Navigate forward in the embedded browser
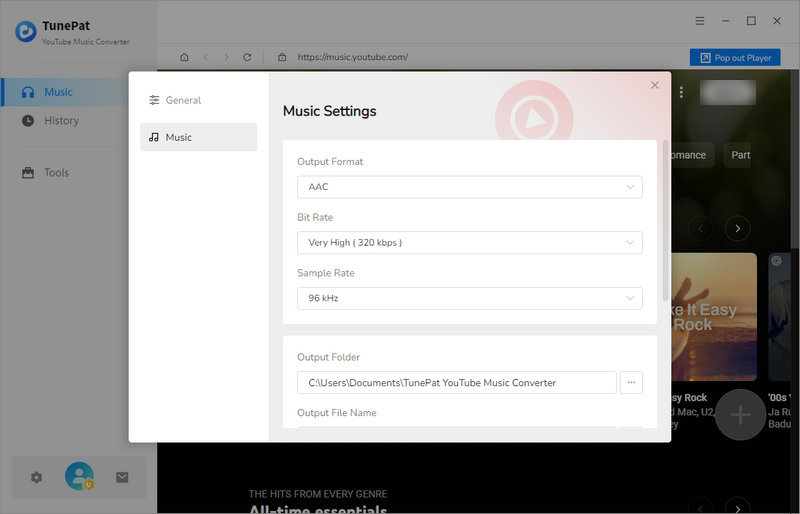The height and width of the screenshot is (514, 800). (x=227, y=57)
